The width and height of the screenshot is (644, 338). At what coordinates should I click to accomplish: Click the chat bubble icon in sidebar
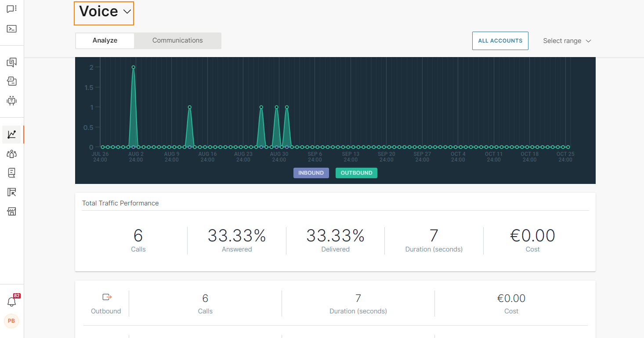[x=11, y=9]
